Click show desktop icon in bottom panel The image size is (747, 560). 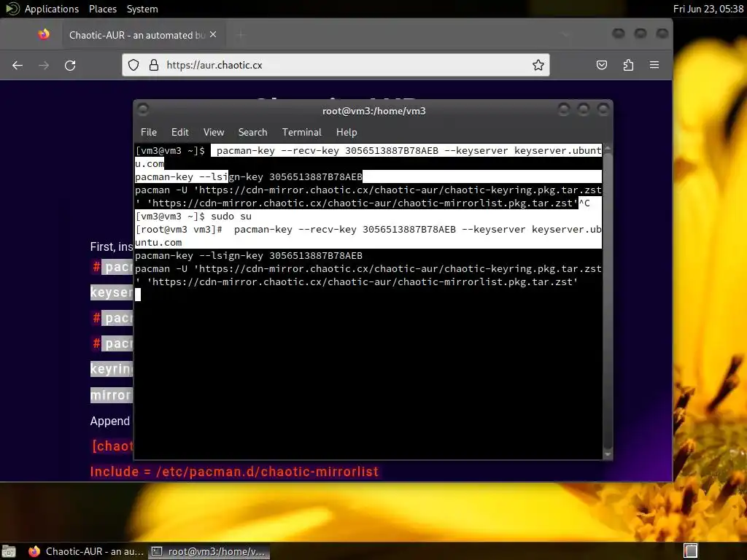[x=9, y=551]
